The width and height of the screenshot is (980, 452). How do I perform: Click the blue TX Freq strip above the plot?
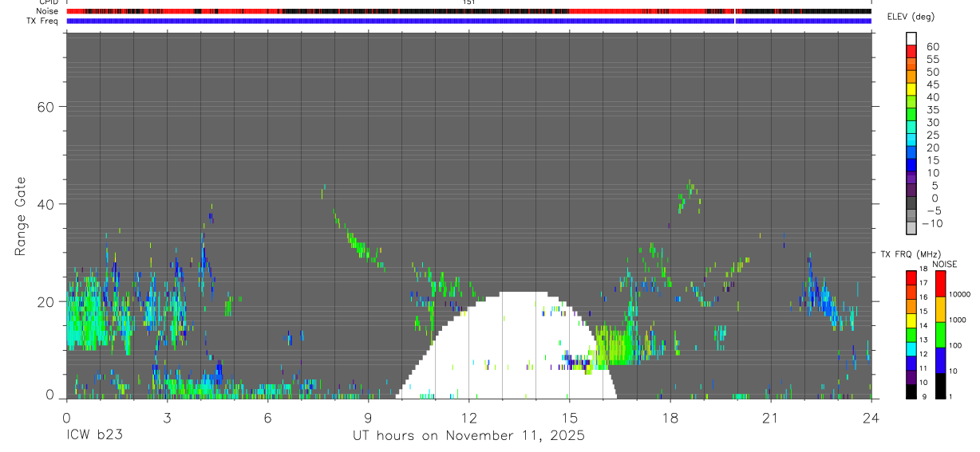coord(469,21)
